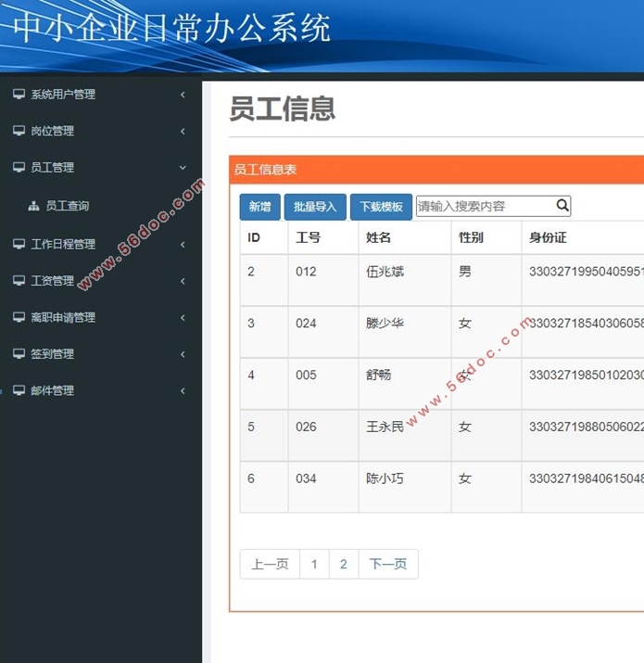Expand the 系统用户管理 chevron arrow
The width and height of the screenshot is (644, 663).
(x=183, y=95)
